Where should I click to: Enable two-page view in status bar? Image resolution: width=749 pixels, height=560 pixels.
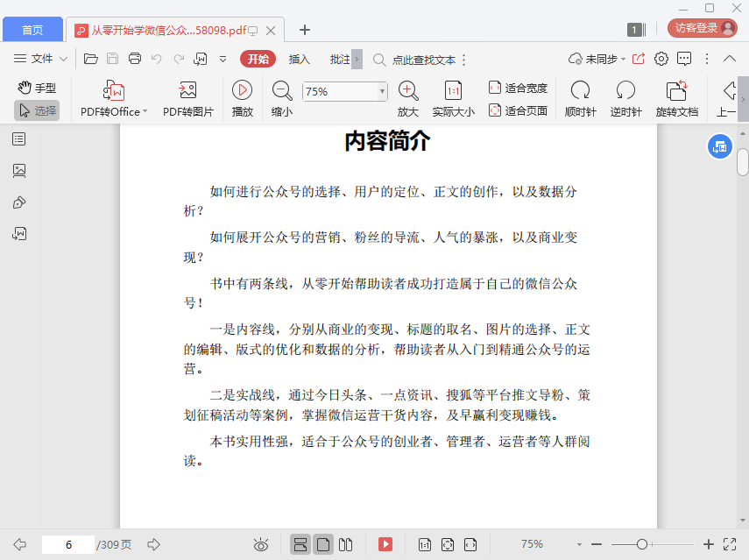[x=345, y=545]
